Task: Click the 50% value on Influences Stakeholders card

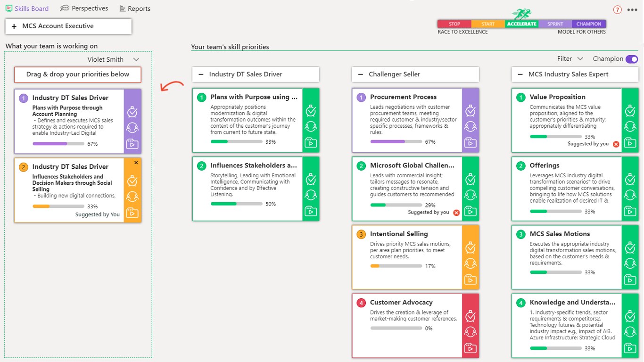Action: [271, 204]
